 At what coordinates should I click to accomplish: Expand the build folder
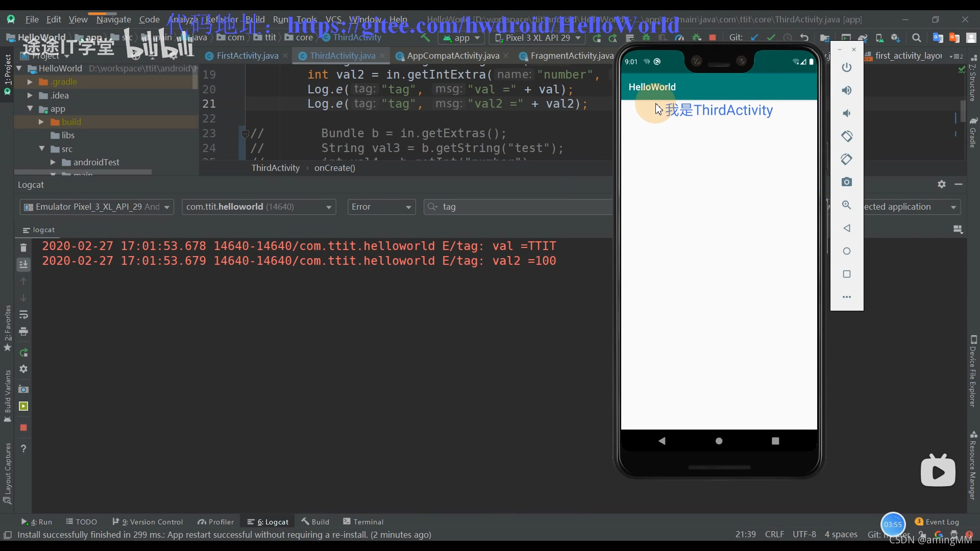[41, 122]
